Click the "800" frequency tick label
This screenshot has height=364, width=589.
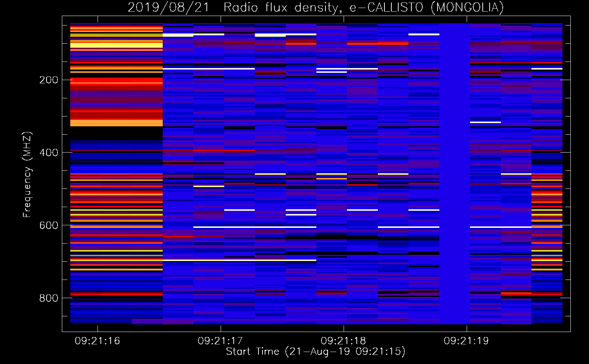(x=49, y=298)
